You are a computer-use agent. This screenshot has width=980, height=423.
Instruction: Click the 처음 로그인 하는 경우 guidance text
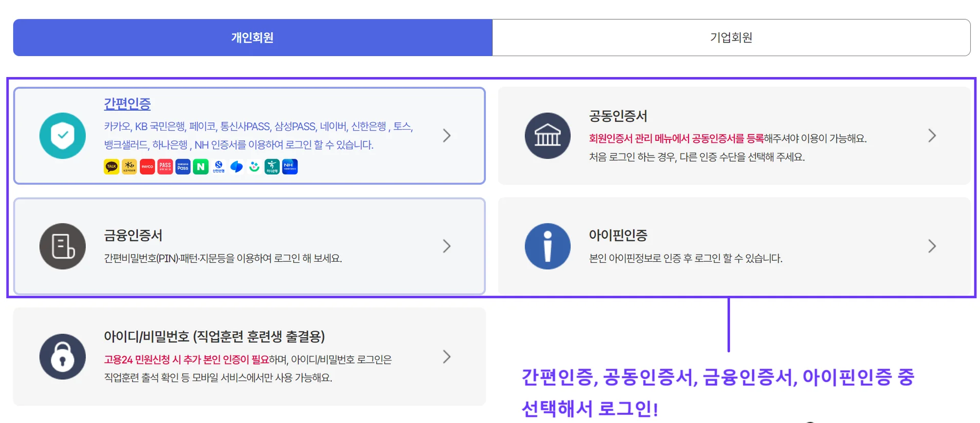[697, 157]
